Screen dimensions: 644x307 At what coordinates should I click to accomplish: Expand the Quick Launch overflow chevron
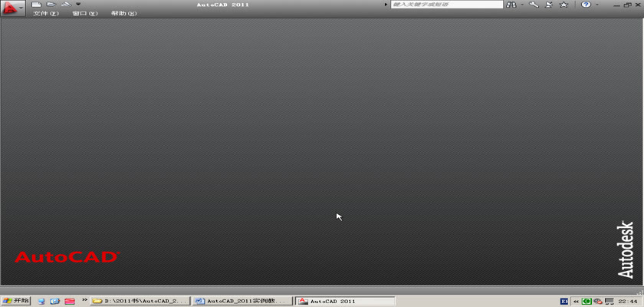tap(84, 300)
